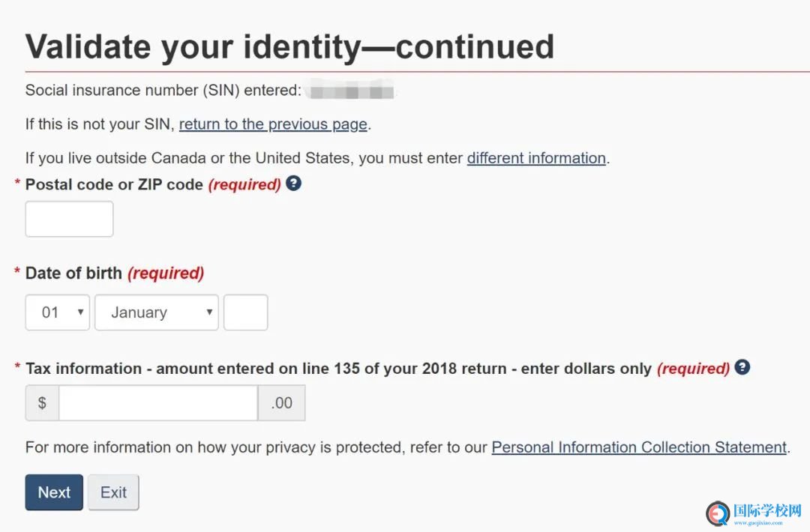Open Personal Information Collection Statement link
810x532 pixels.
pyautogui.click(x=639, y=447)
